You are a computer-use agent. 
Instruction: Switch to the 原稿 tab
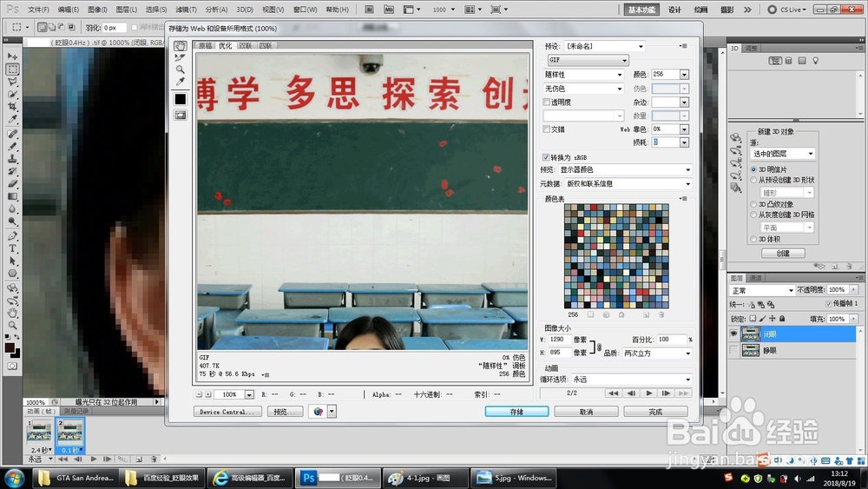tap(205, 46)
